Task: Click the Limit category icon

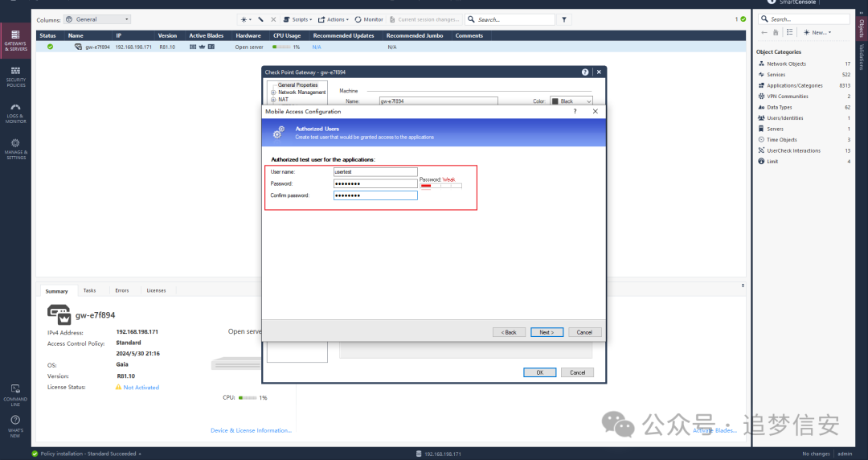Action: pyautogui.click(x=761, y=162)
